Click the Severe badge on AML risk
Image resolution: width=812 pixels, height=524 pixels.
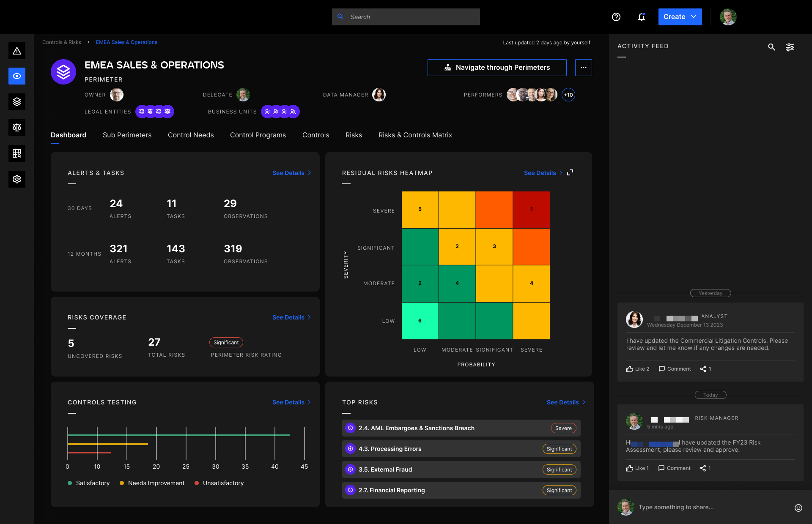pos(563,428)
